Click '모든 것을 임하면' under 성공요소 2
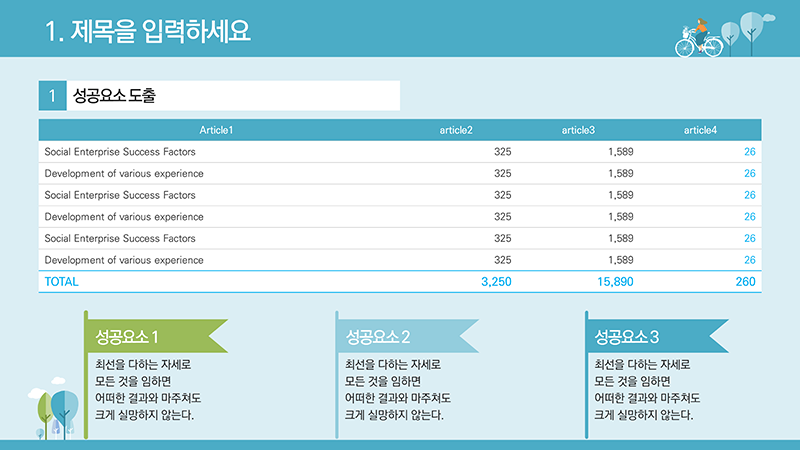Viewport: 800px width, 450px height. point(383,381)
